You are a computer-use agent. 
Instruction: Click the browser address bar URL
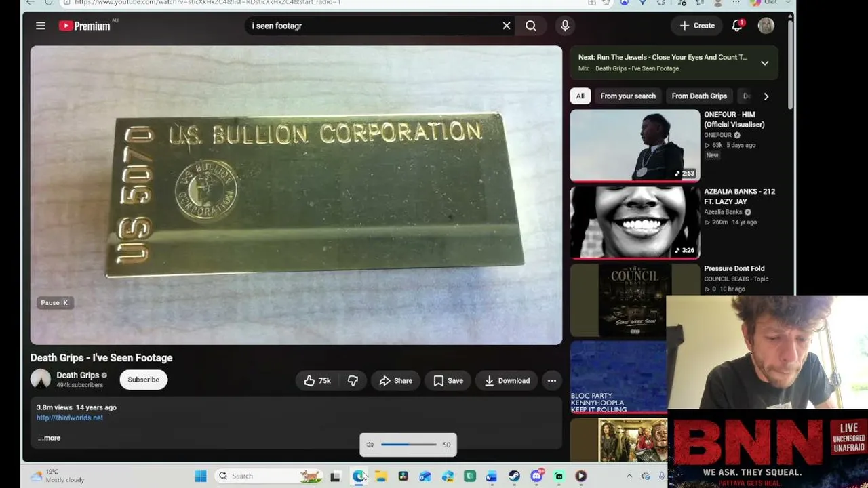208,3
